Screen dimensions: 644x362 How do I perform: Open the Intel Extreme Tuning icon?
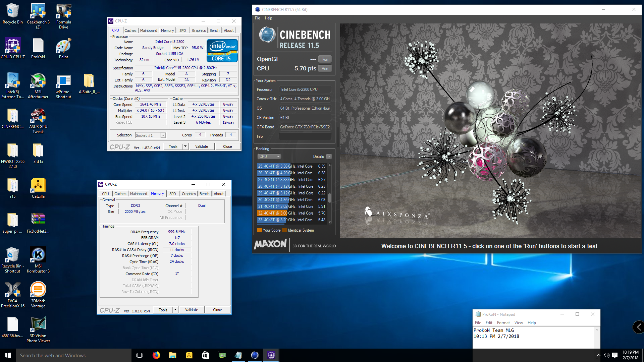click(x=13, y=86)
